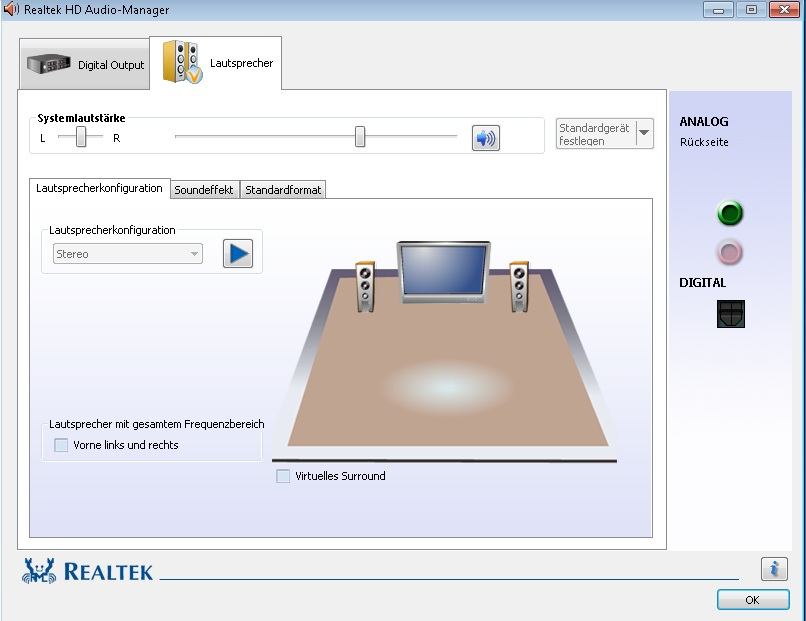Switch to the Digital Output tab
The width and height of the screenshot is (806, 621).
(85, 64)
